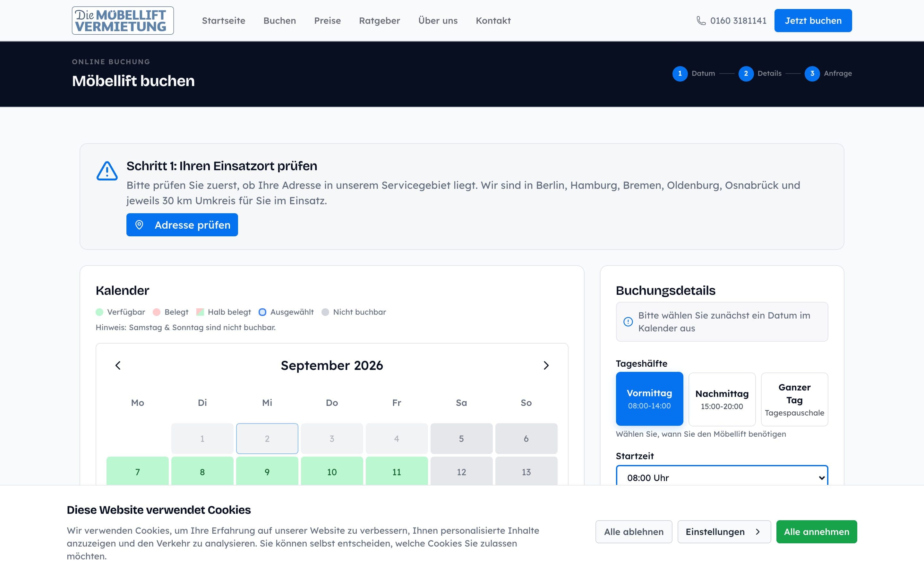
Task: Open Ratgeber in navigation
Action: click(x=379, y=21)
